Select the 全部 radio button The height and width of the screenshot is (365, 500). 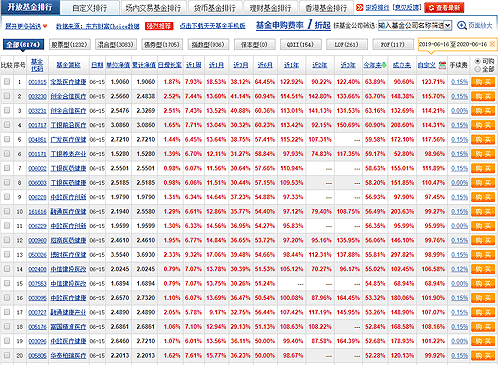point(478,69)
